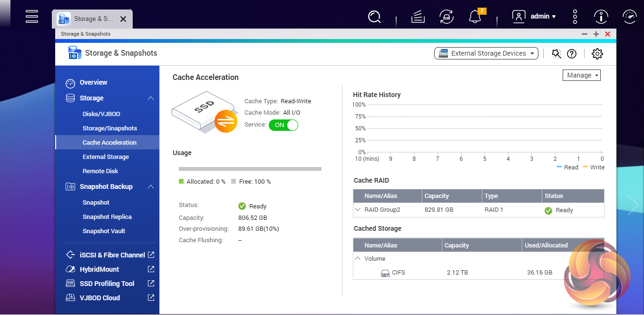Image resolution: width=644 pixels, height=315 pixels.
Task: Expand the RAID Group2 row
Action: click(358, 210)
